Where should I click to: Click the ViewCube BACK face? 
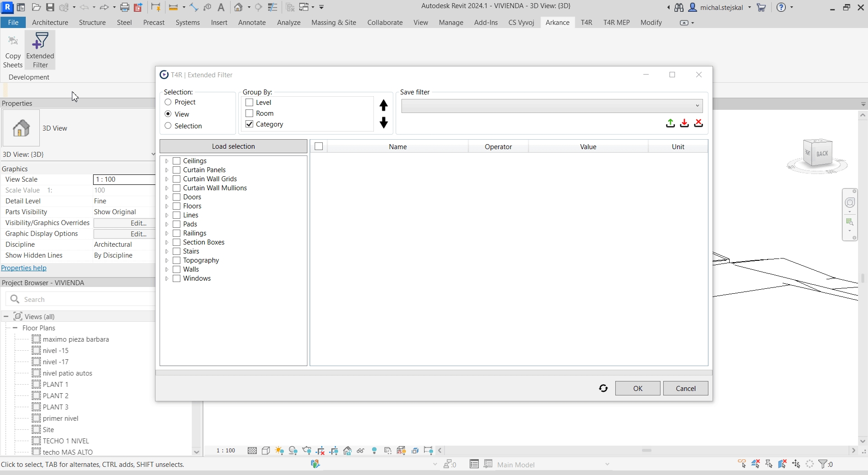pos(821,154)
